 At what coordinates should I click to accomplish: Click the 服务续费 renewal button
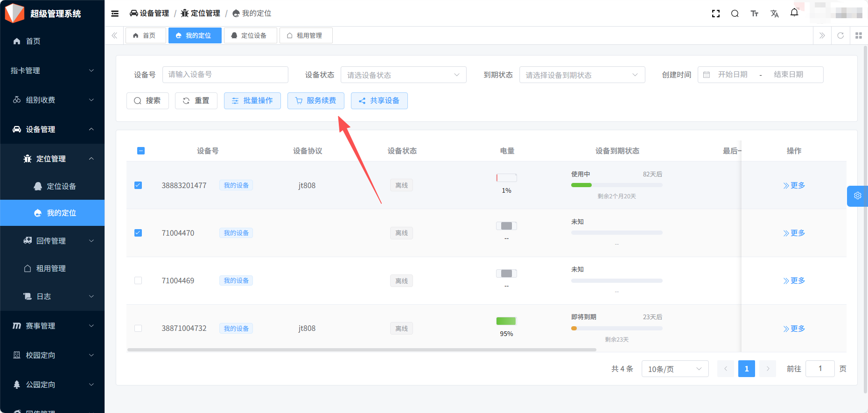coord(316,100)
